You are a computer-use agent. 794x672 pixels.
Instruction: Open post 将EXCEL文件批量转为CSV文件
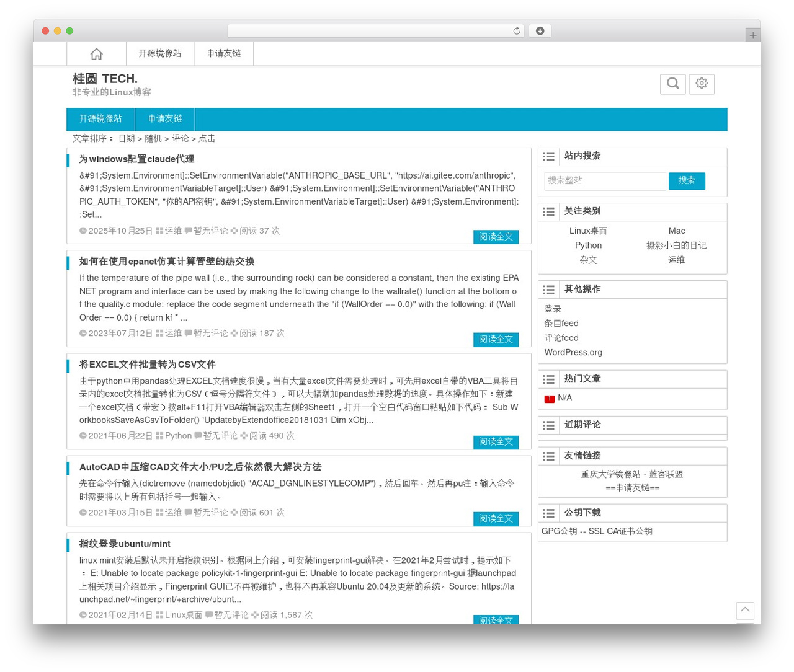click(148, 365)
